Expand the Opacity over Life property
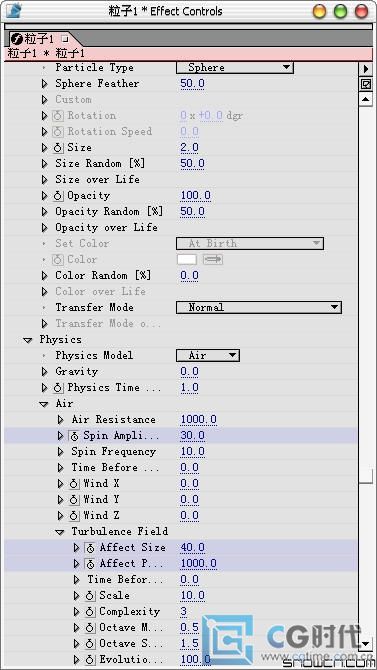 click(x=44, y=228)
